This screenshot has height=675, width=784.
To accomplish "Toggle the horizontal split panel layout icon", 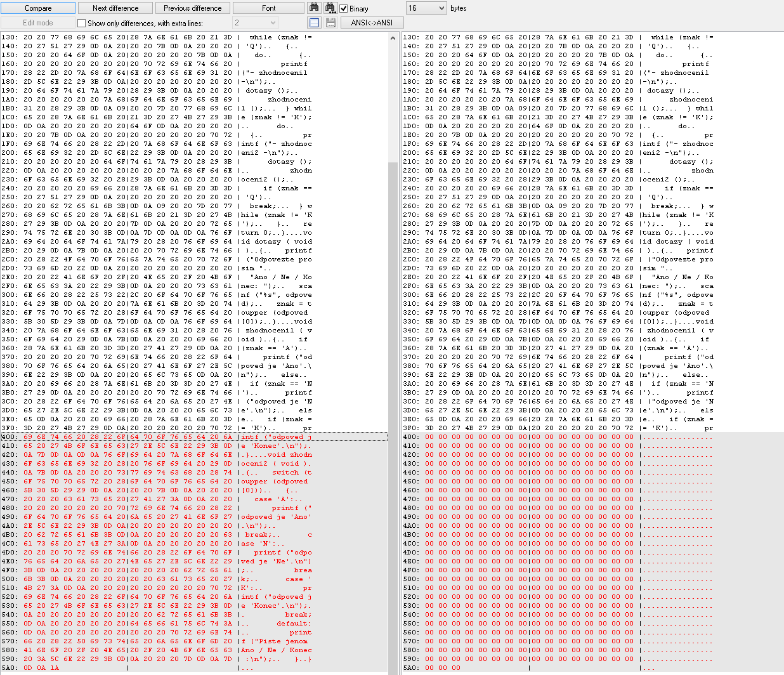I will click(x=313, y=23).
